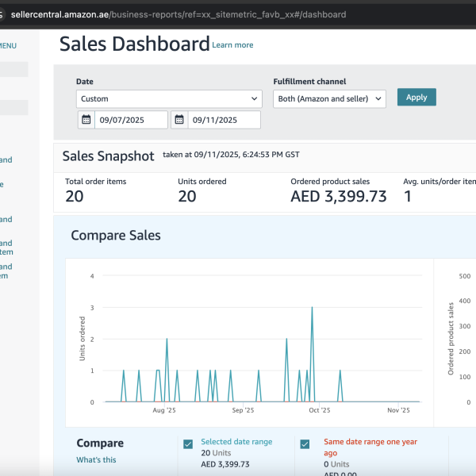
Task: Click the site info icon in address bar
Action: (2, 14)
